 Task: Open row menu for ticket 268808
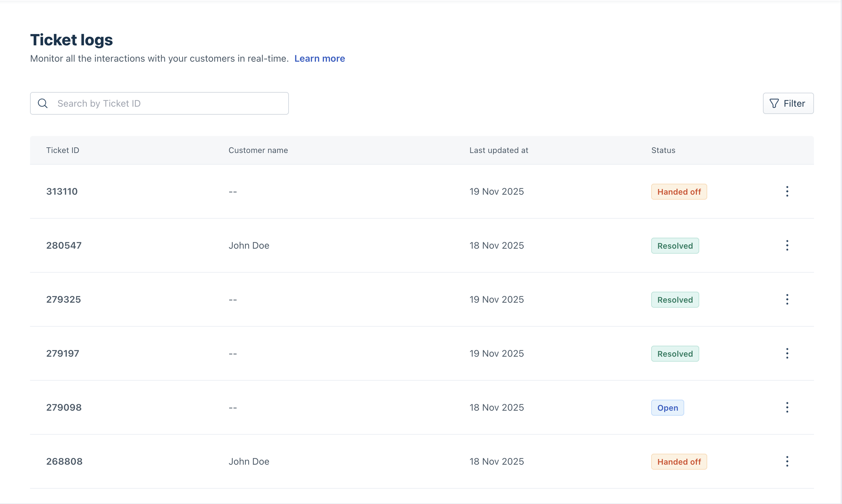pos(787,462)
